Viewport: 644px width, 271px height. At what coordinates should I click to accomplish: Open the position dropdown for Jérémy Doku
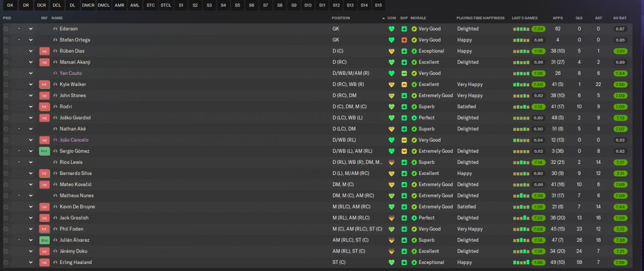pyautogui.click(x=30, y=251)
